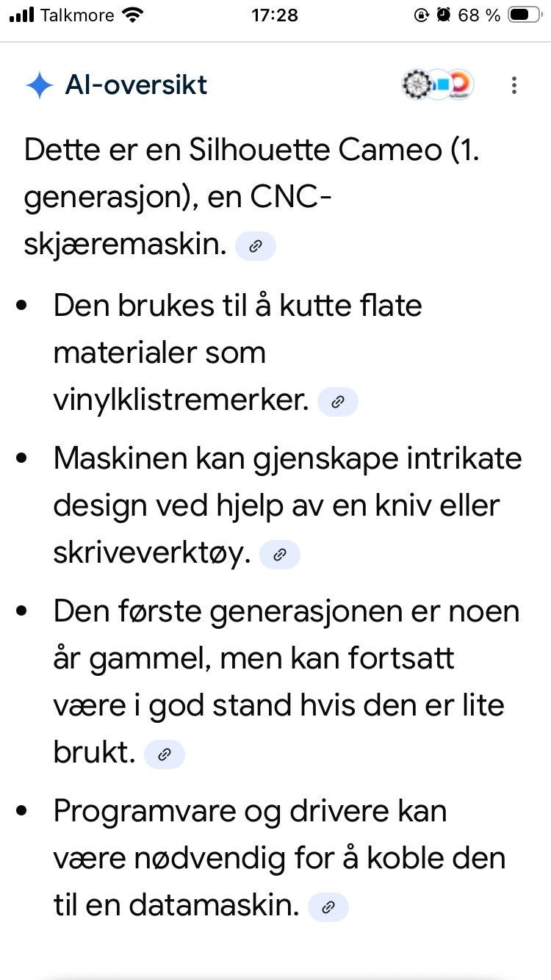The height and width of the screenshot is (980, 551).
Task: Select the 'Dette er en Silhouette Cameo' paragraph
Action: [252, 197]
